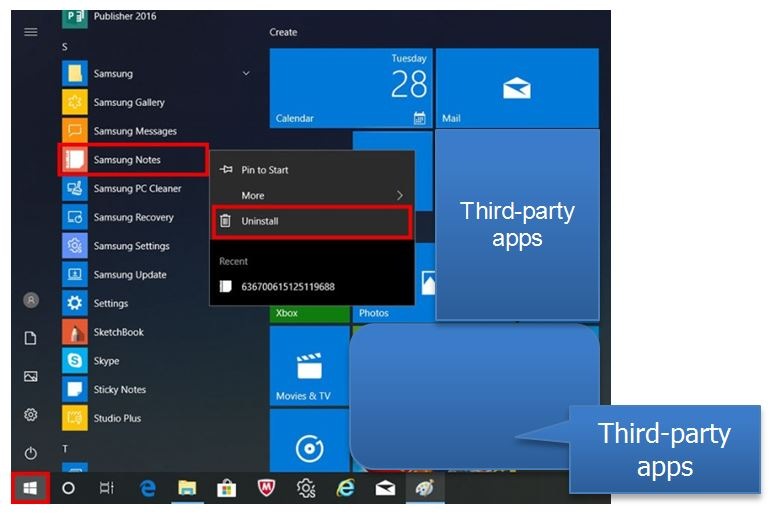Open the Calendar tile
The image size is (774, 521).
(x=351, y=88)
